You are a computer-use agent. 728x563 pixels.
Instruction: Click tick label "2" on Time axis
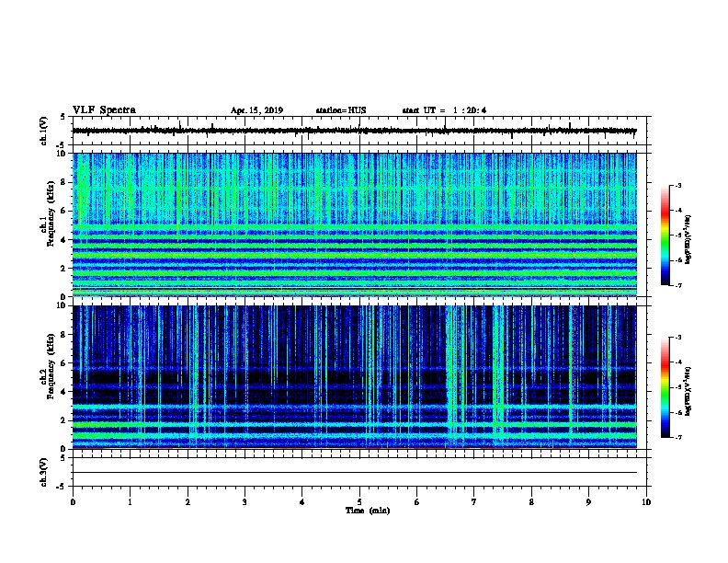(188, 501)
